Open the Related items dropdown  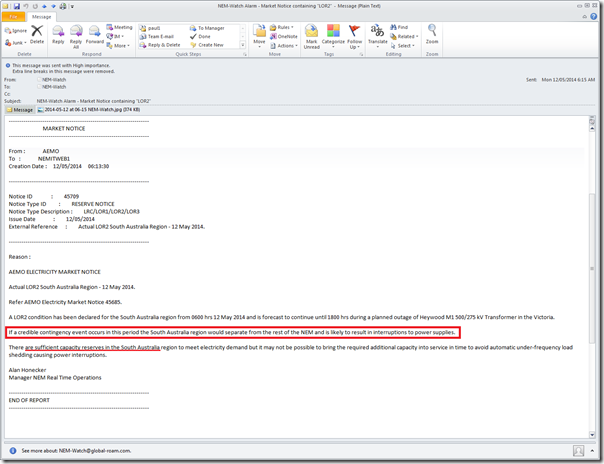pyautogui.click(x=404, y=37)
